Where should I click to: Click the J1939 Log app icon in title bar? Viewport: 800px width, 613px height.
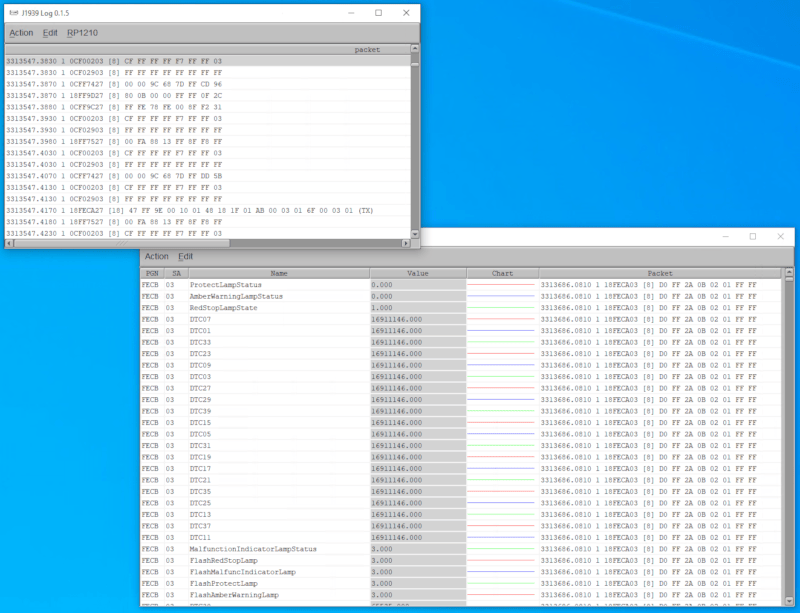pyautogui.click(x=12, y=13)
